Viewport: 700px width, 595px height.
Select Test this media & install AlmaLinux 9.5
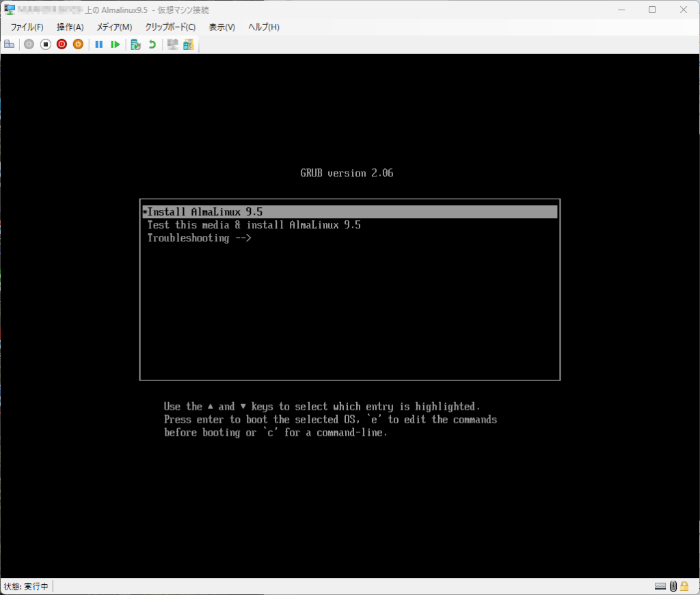coord(254,225)
